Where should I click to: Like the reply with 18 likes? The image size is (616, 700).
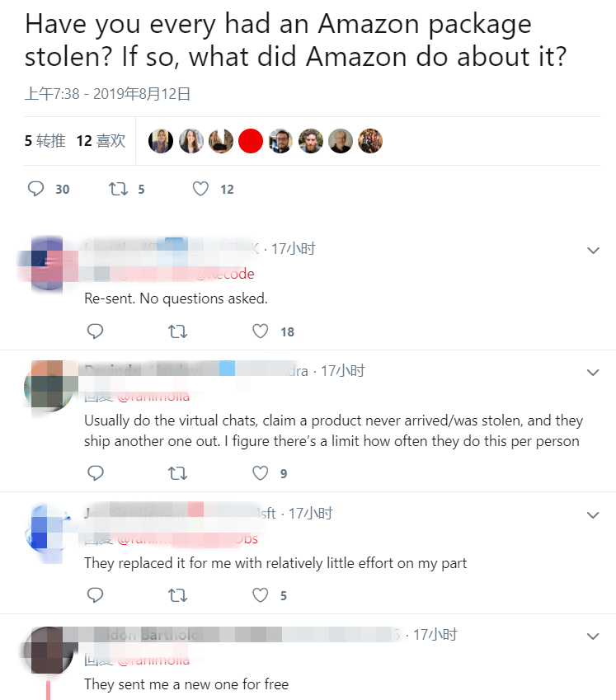click(261, 331)
